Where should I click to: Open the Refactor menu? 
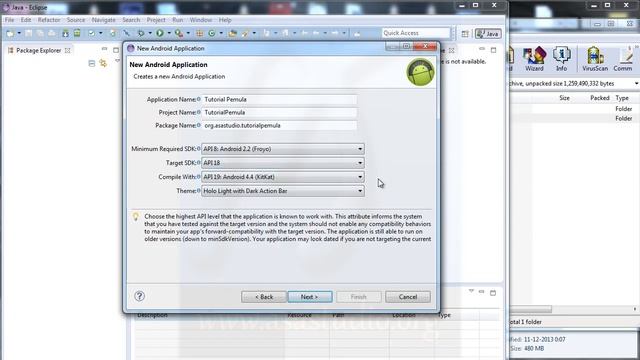point(49,20)
